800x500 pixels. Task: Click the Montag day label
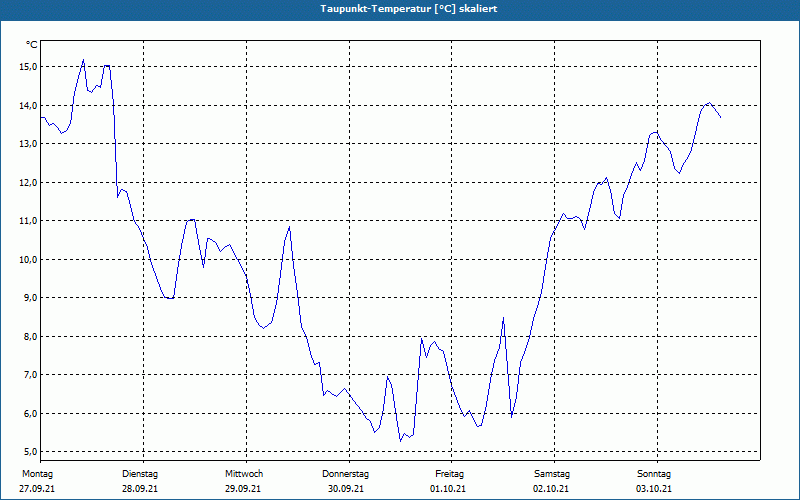[37, 474]
